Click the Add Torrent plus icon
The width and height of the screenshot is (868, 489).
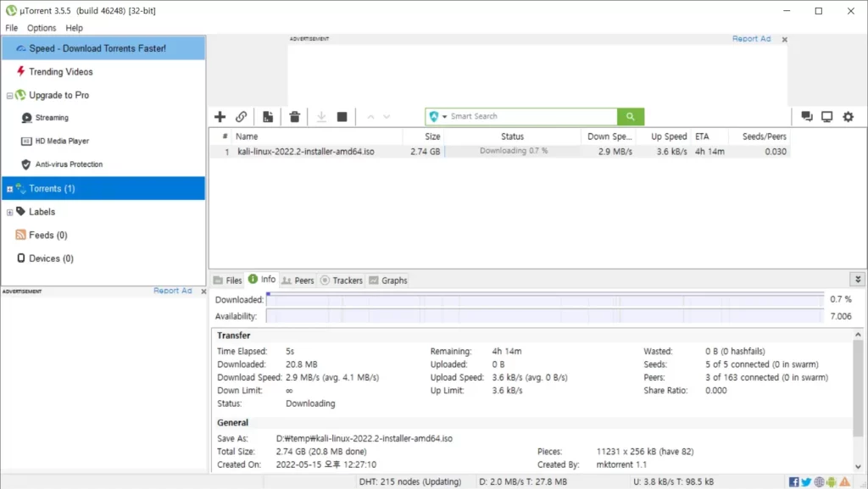point(220,117)
